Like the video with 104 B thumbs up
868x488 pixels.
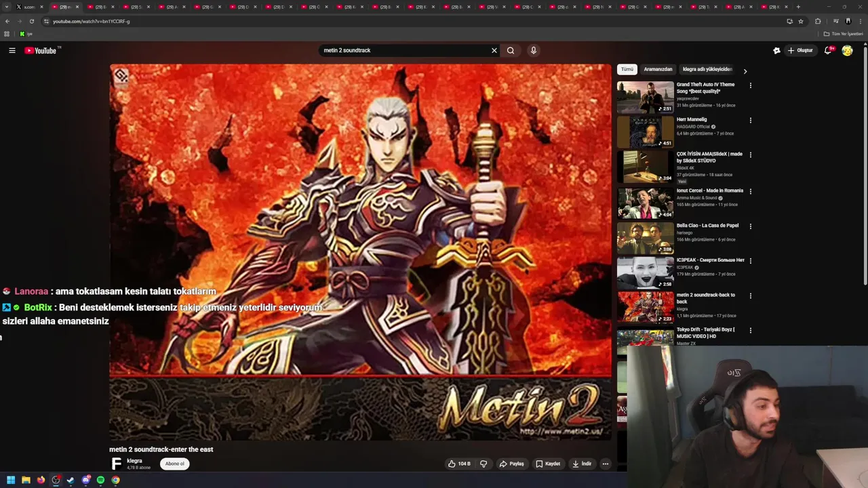[459, 464]
